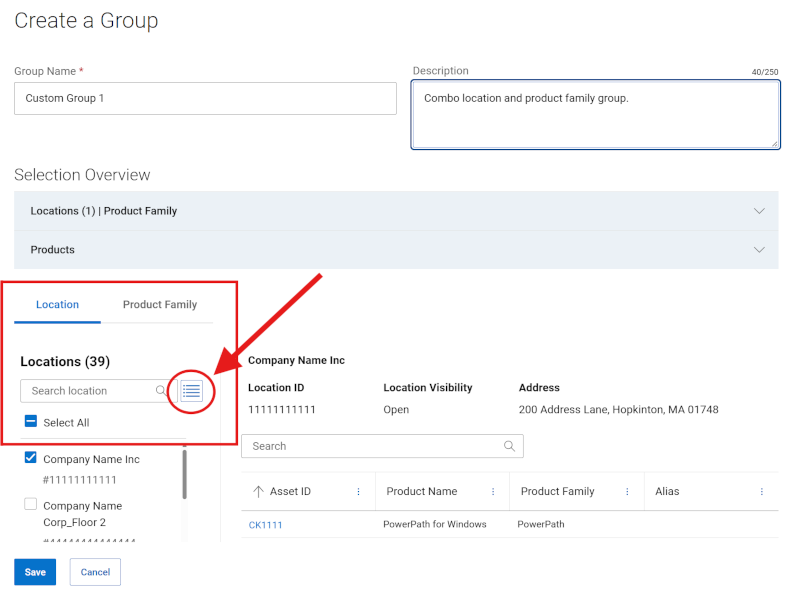Switch to the Product Family tab
Screen dimensions: 800x596
pos(159,304)
